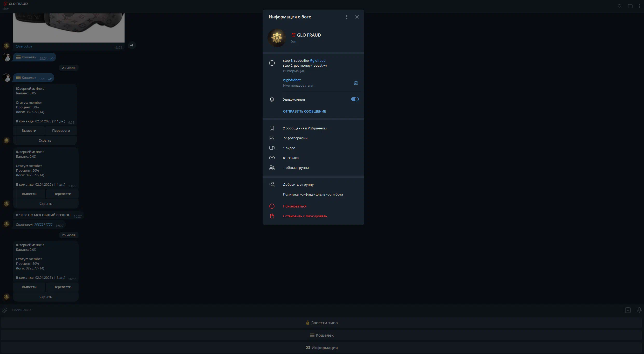The height and width of the screenshot is (354, 644).
Task: Click Перевести in the 9:58 message
Action: pos(61,130)
